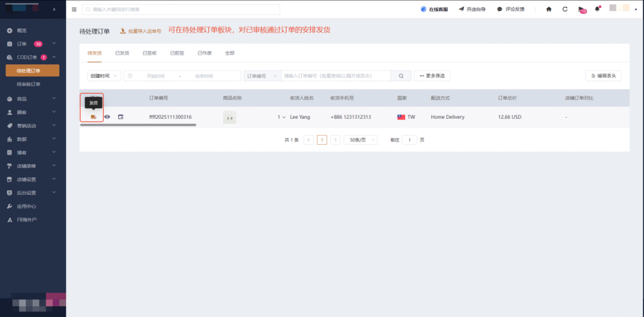Click the 编辑表头 button
Image resolution: width=644 pixels, height=317 pixels.
tap(603, 75)
